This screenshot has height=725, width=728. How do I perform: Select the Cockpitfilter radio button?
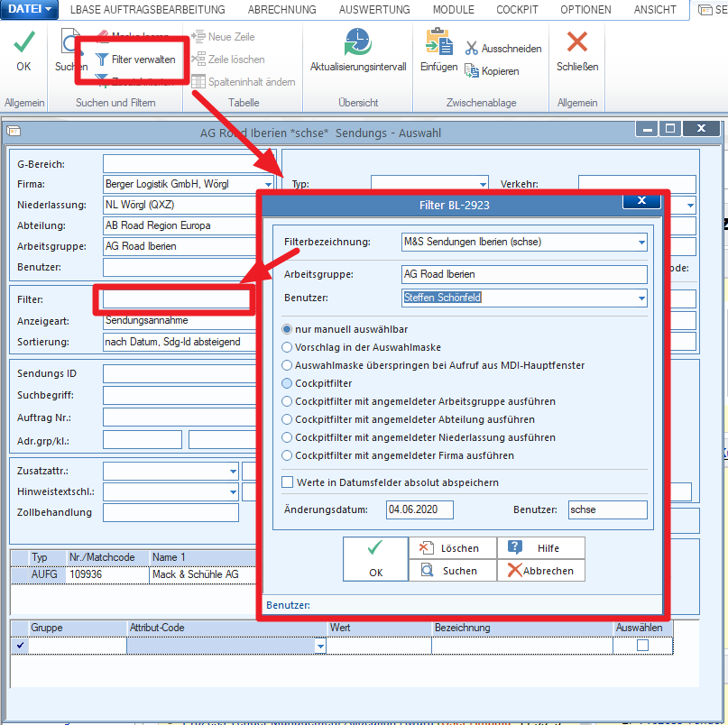(x=287, y=383)
